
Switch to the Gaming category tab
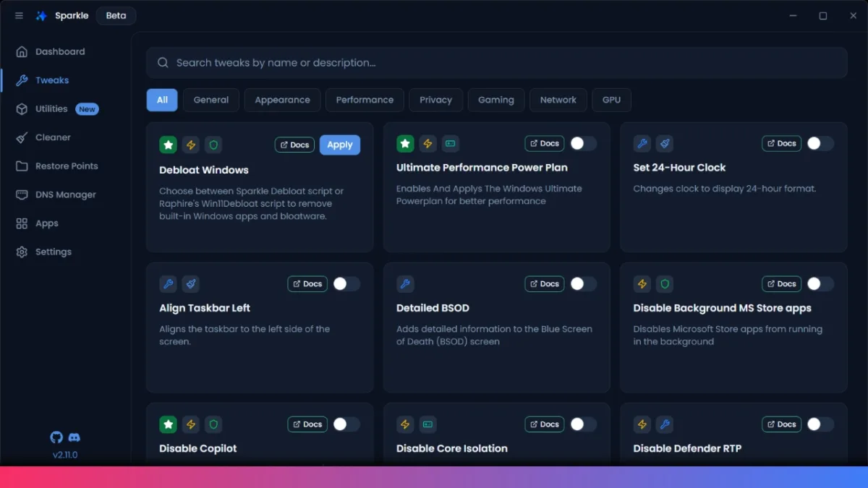click(496, 100)
